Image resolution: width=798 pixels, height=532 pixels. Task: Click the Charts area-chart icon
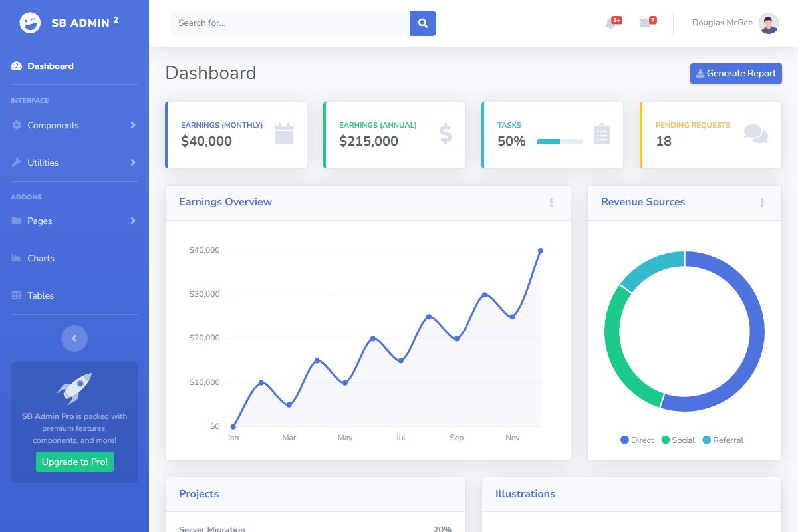tap(17, 258)
